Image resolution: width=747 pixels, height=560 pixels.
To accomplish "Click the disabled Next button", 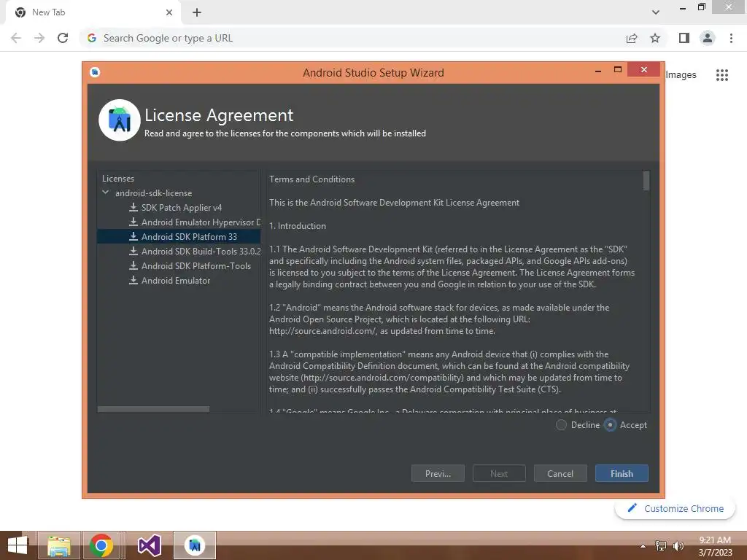I will tap(499, 473).
